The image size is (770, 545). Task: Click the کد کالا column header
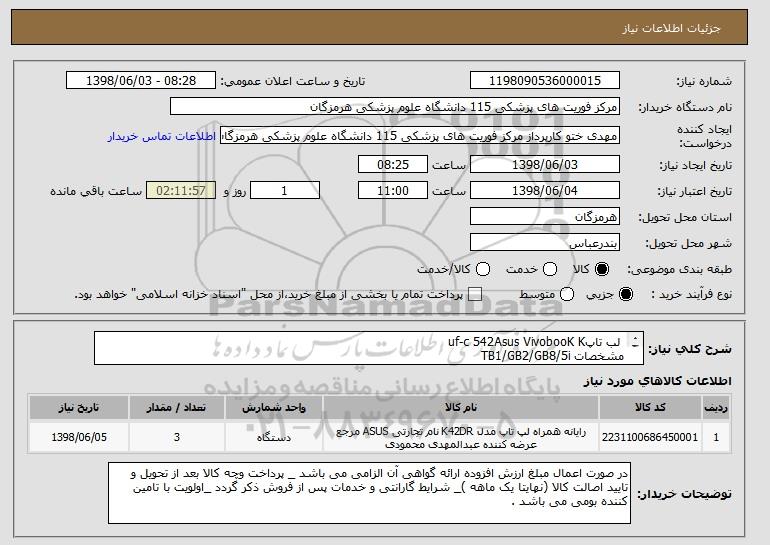(x=650, y=408)
